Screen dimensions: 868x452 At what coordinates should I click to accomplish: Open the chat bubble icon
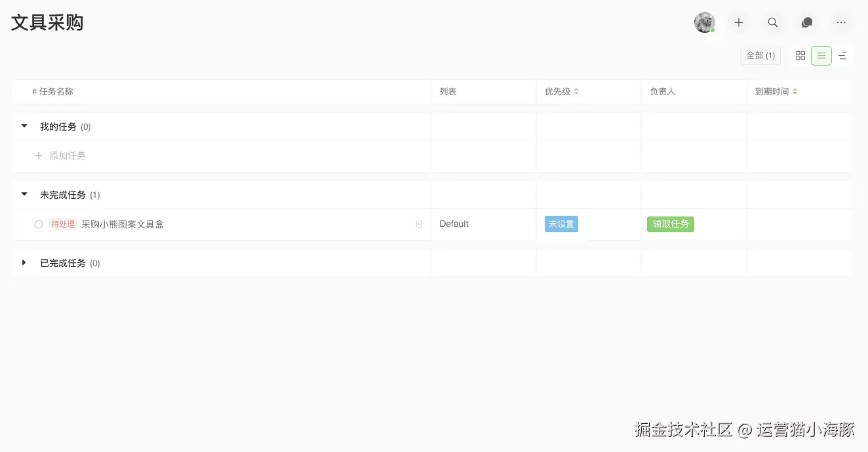click(x=807, y=22)
